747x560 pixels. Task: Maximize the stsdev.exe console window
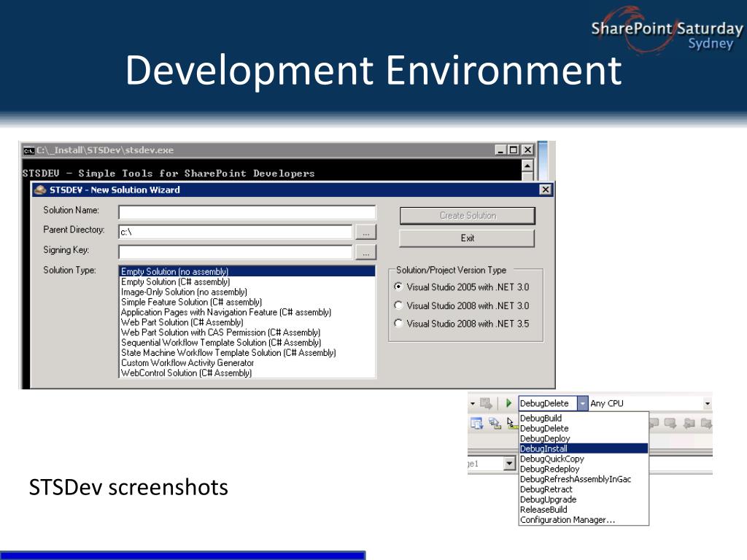point(513,150)
